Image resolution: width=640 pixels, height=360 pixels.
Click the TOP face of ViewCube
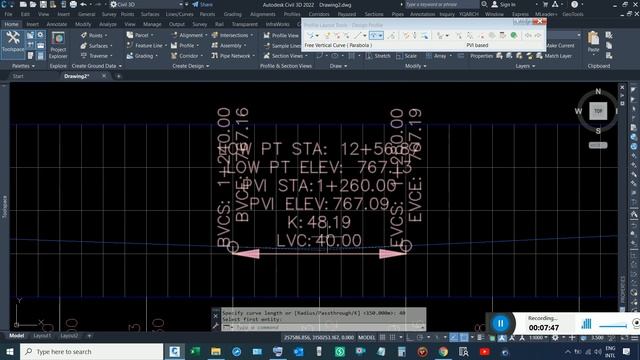click(x=598, y=111)
